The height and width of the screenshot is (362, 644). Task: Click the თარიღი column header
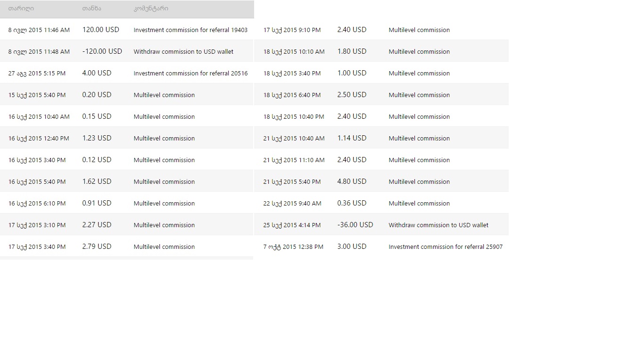point(21,8)
